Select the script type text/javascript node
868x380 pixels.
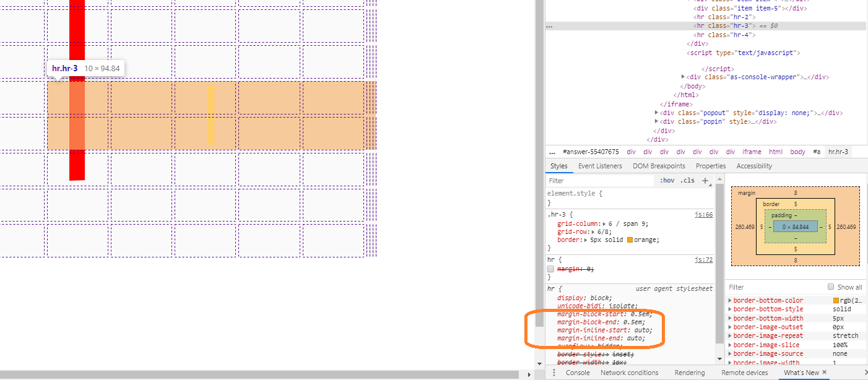click(x=743, y=53)
